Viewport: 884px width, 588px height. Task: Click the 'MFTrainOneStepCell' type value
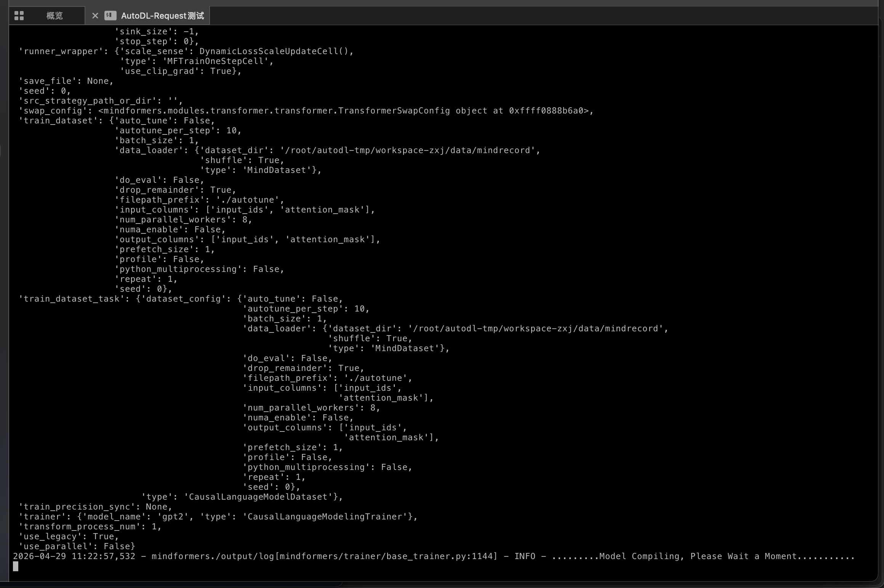pyautogui.click(x=216, y=61)
